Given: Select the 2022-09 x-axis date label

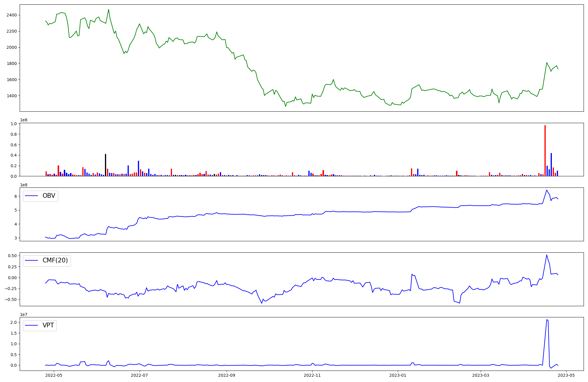Looking at the screenshot, I should tap(227, 375).
